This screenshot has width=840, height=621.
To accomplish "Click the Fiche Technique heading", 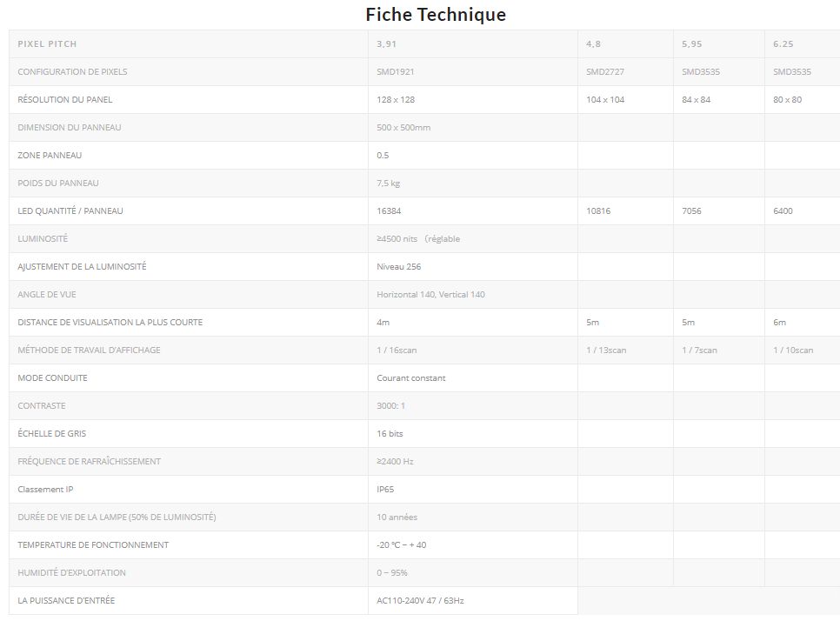I will point(435,15).
